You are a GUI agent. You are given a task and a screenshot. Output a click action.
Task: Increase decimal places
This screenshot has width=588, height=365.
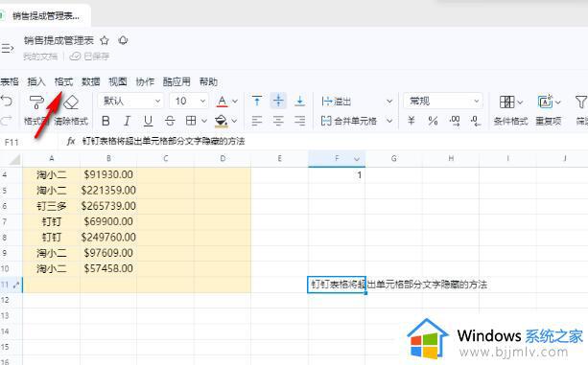454,121
